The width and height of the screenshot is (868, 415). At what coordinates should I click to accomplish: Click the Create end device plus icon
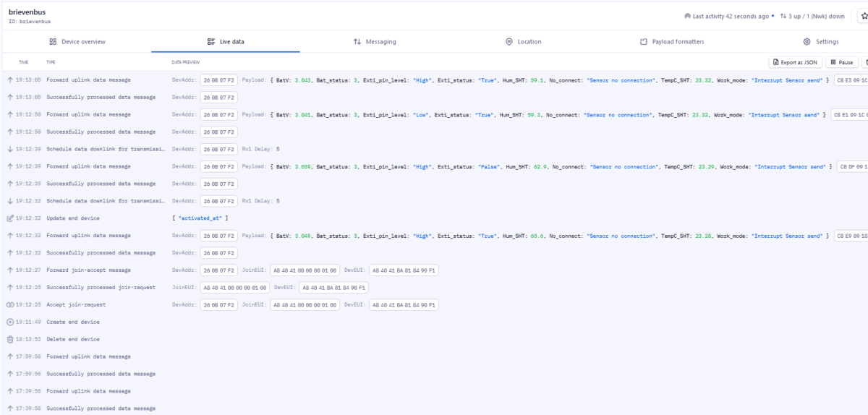[x=10, y=322]
